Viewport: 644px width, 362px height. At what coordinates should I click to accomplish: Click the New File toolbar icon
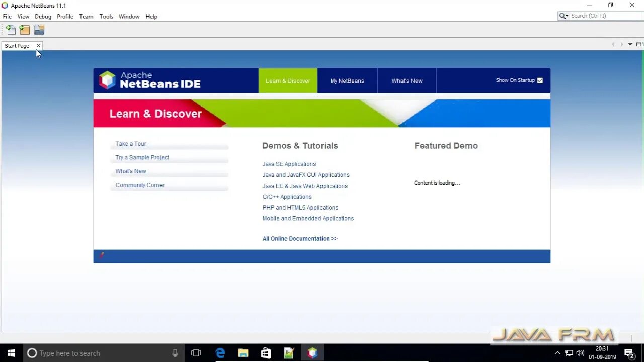[11, 30]
